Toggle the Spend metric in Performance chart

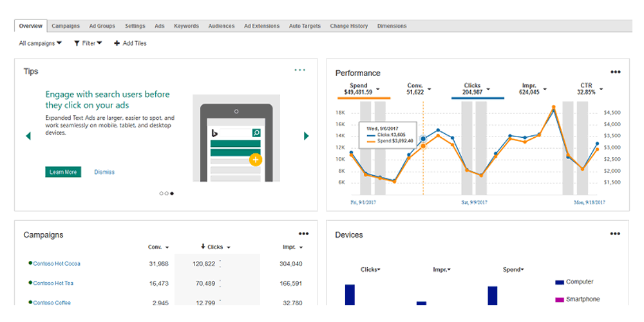tap(359, 89)
